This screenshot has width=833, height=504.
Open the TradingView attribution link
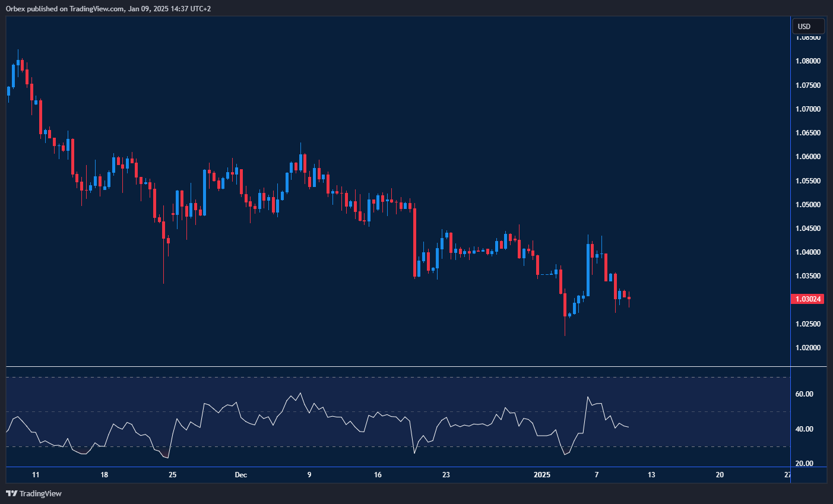42,493
